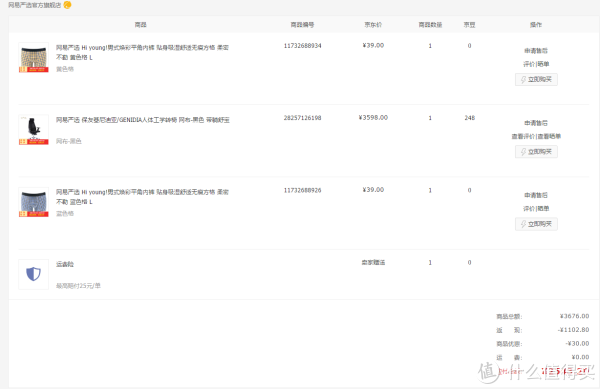This screenshot has height=389, width=600.
Task: Click 申请售后 for the blue boxer item
Action: (536, 195)
